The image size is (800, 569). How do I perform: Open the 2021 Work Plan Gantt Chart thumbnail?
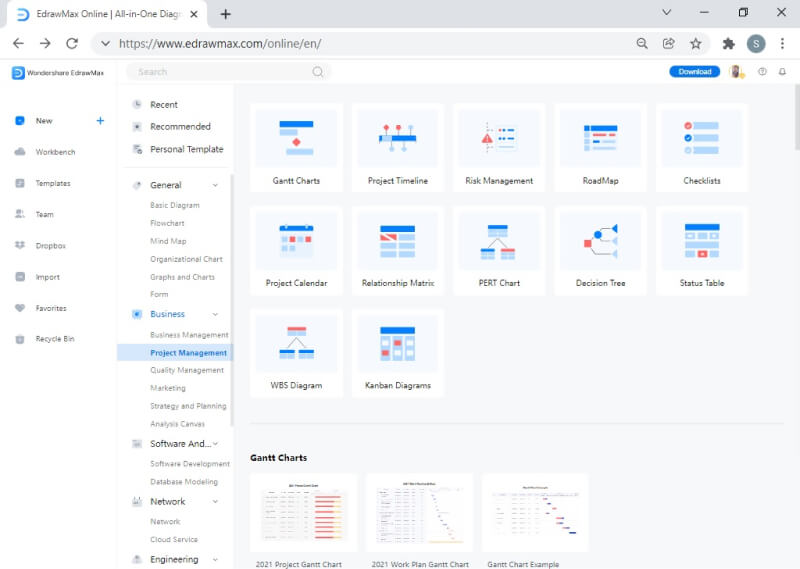(x=419, y=513)
